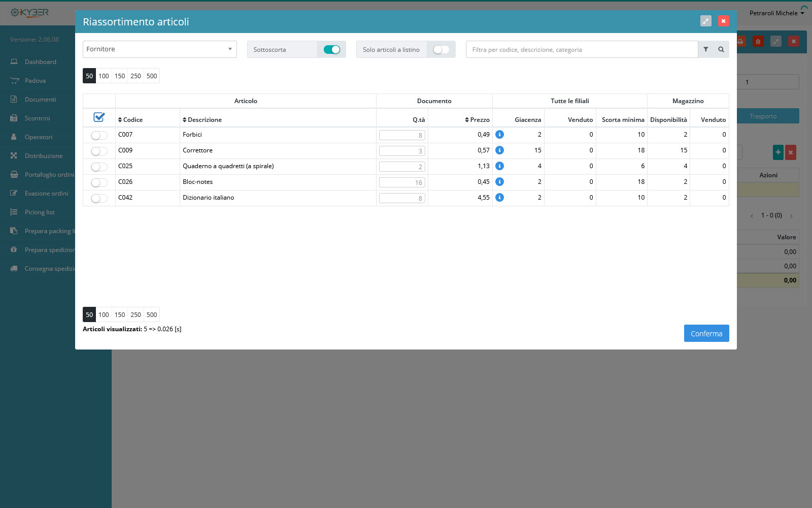Click the filter funnel icon
The height and width of the screenshot is (508, 812).
(x=705, y=49)
